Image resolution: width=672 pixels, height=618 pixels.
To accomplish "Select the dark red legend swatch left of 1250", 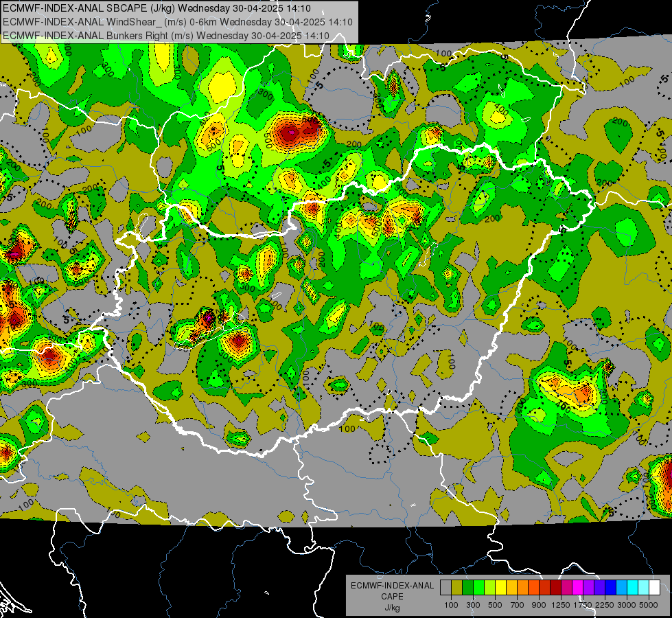I will point(555,588).
